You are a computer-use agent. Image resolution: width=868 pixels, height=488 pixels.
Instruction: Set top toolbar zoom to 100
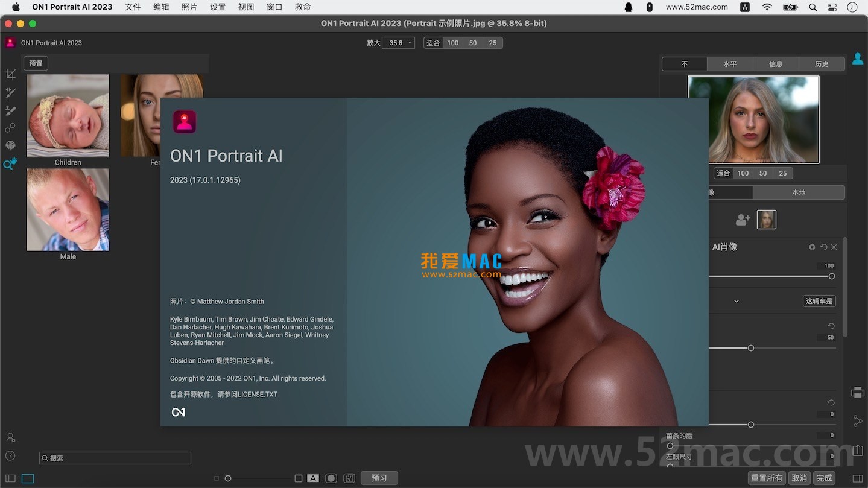tap(453, 43)
